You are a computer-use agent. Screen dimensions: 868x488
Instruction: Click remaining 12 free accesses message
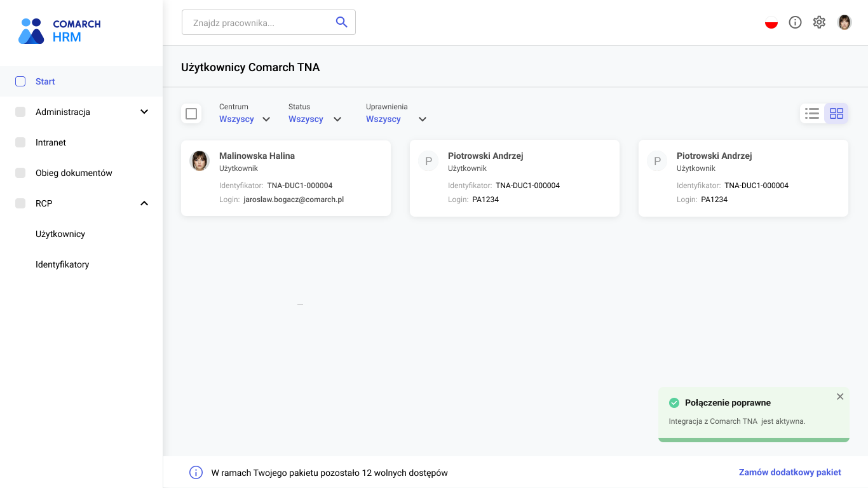329,473
